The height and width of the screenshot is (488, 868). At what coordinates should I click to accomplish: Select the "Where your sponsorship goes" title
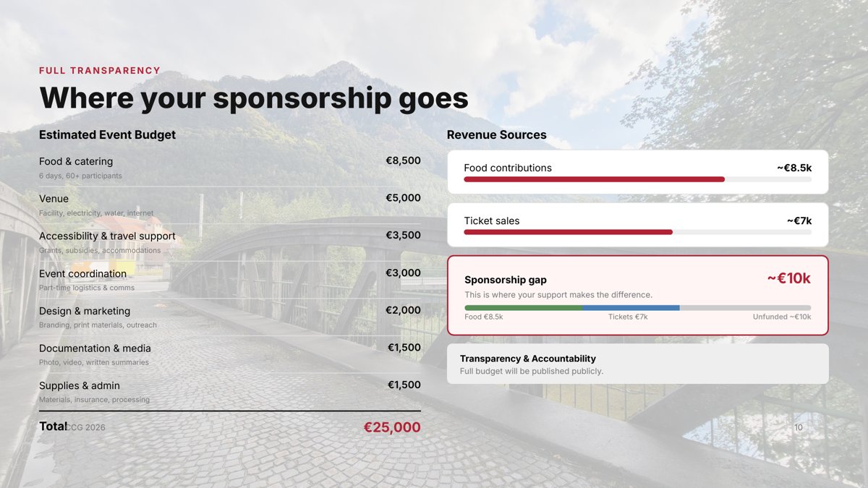pyautogui.click(x=253, y=98)
